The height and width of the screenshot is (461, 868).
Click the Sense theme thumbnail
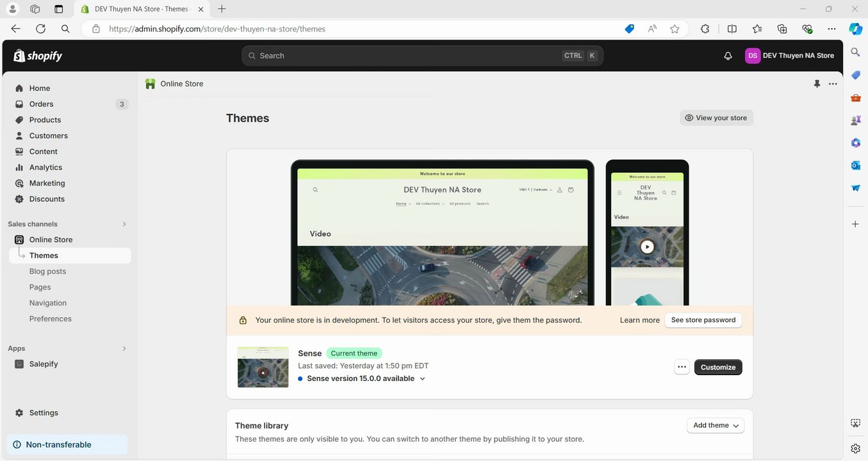(263, 367)
